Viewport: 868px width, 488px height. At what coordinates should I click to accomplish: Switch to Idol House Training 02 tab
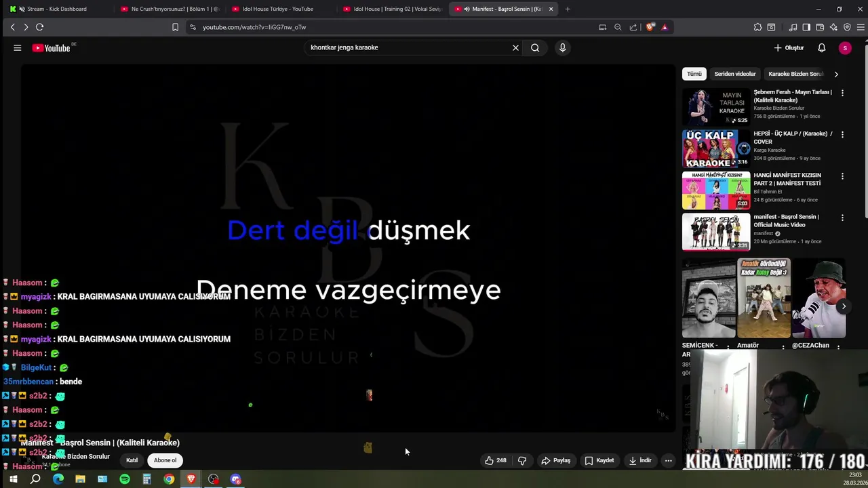(393, 9)
